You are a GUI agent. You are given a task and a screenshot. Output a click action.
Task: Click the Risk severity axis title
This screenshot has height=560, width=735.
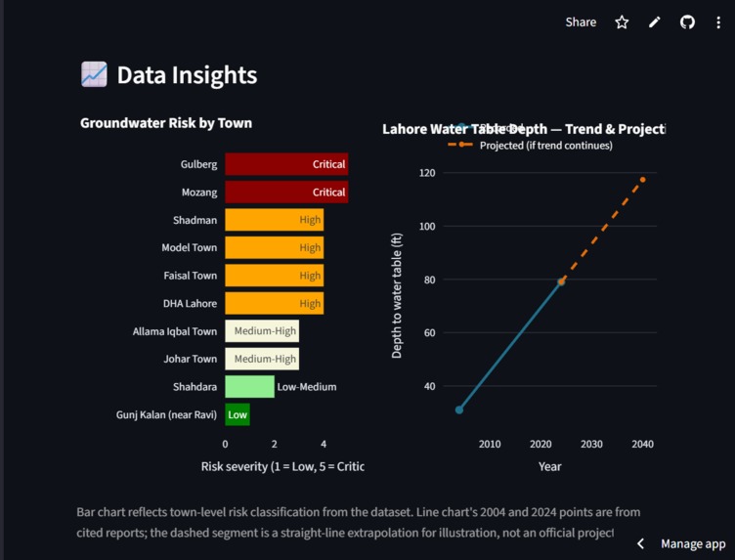coord(282,467)
